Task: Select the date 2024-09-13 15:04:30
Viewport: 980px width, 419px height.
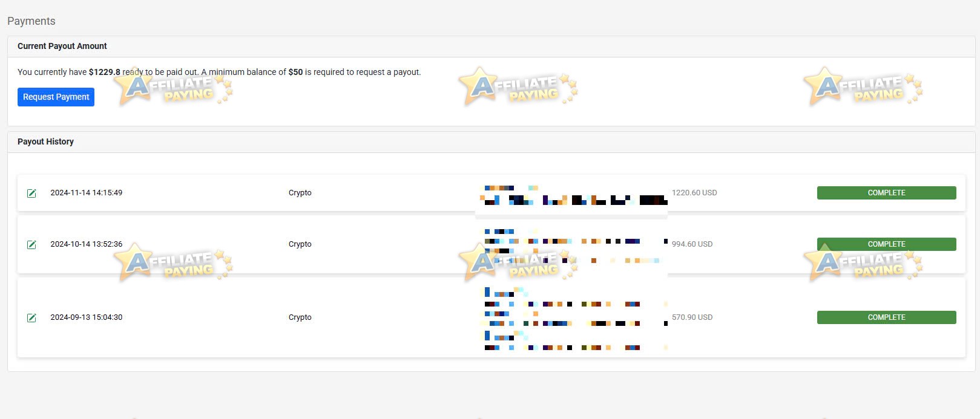Action: coord(87,317)
